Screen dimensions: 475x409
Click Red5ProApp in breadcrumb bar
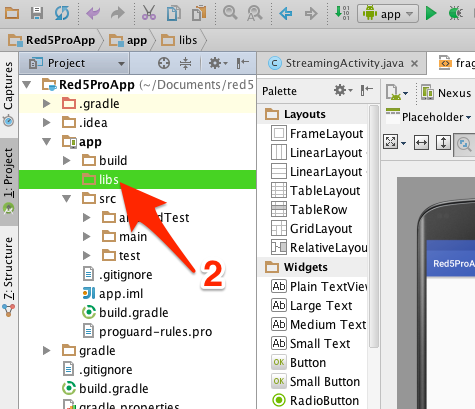tap(52, 40)
